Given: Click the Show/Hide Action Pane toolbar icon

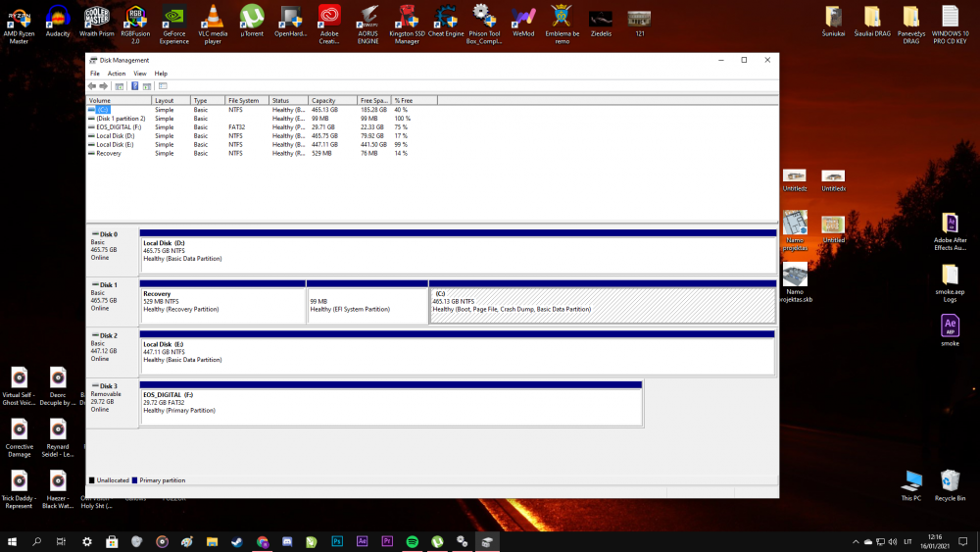Looking at the screenshot, I should 147,86.
